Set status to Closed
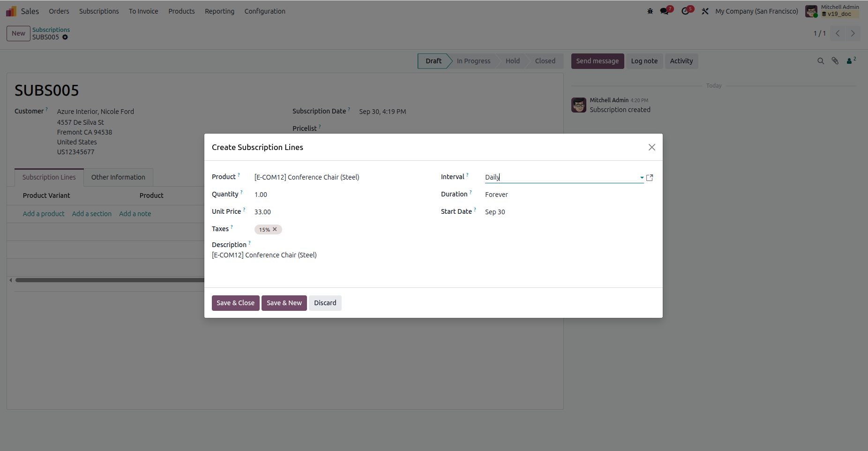Viewport: 868px width, 451px height. tap(545, 61)
